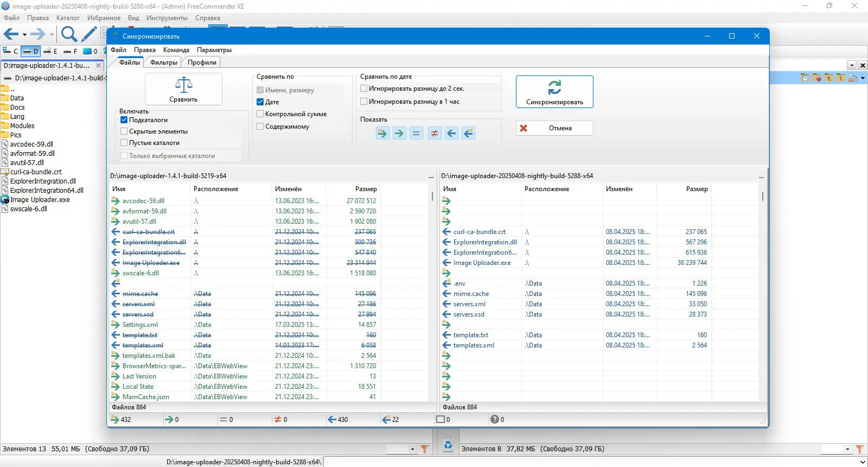Check Игнорировать разницу до 2 сек.
Image resolution: width=868 pixels, height=467 pixels.
[364, 89]
